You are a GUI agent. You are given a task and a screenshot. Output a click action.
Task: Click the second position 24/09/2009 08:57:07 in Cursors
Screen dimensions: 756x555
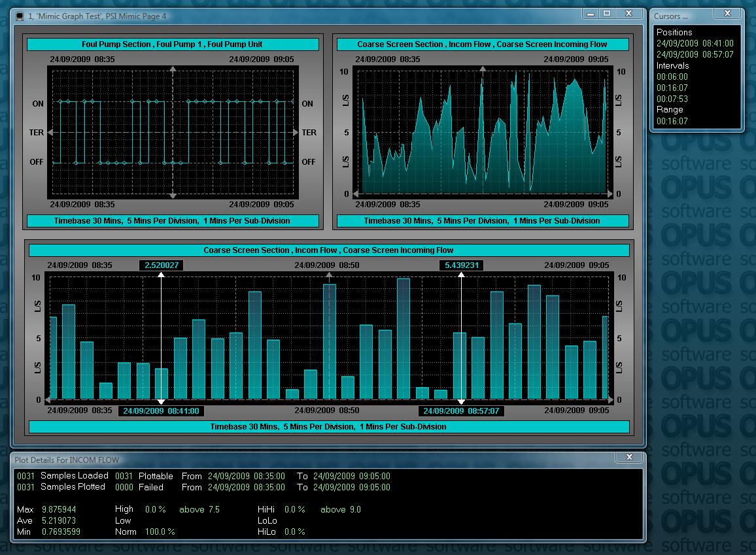point(695,54)
